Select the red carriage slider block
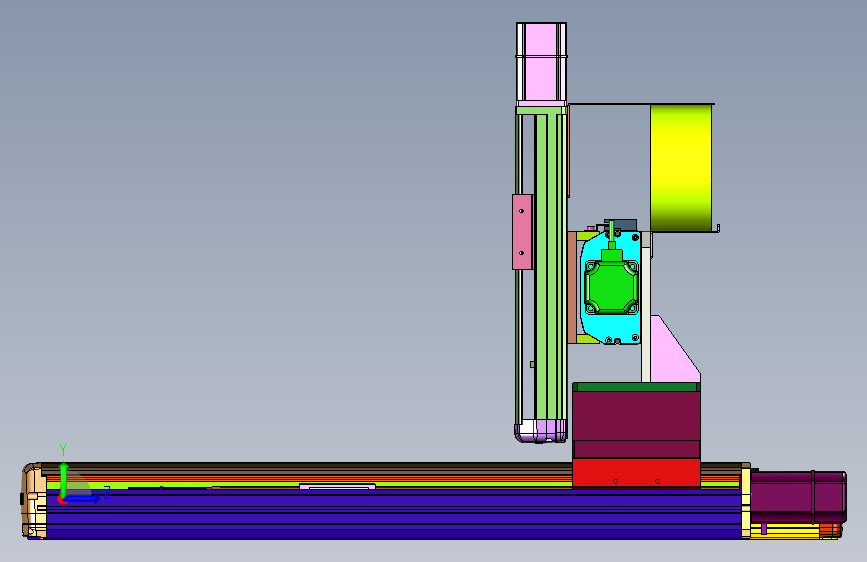This screenshot has width=867, height=562. tap(636, 472)
